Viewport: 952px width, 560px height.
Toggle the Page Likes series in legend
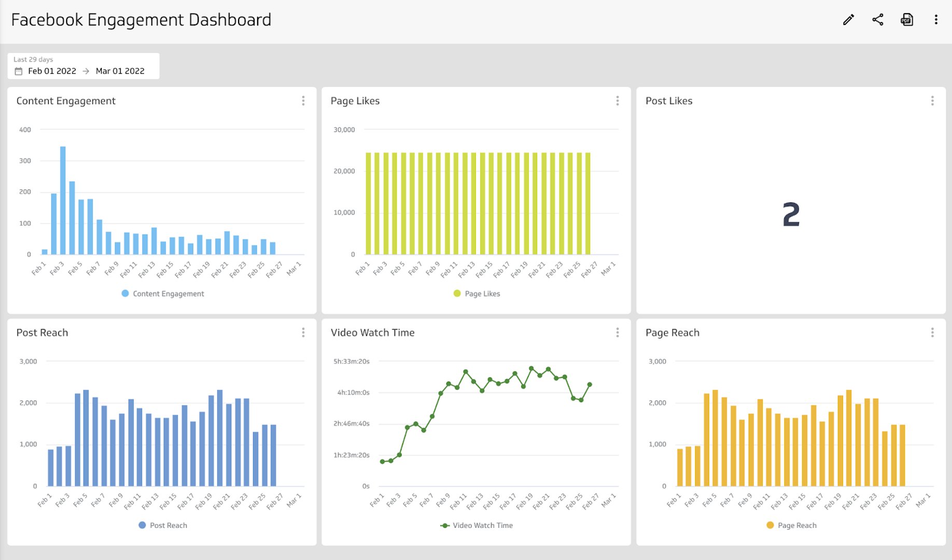[x=476, y=293]
